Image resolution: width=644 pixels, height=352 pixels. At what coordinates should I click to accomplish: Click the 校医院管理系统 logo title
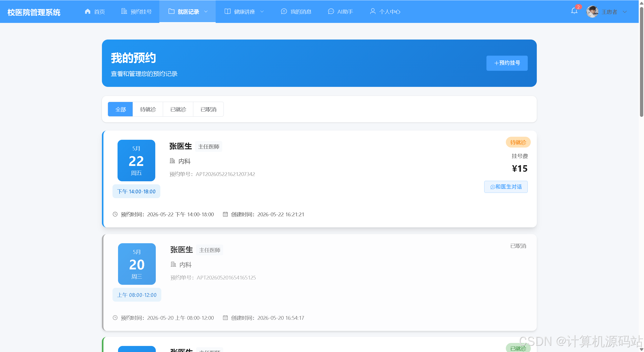(x=34, y=12)
